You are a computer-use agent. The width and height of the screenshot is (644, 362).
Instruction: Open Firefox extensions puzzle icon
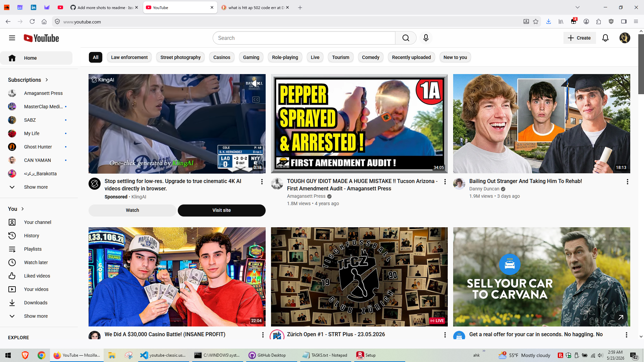[599, 21]
